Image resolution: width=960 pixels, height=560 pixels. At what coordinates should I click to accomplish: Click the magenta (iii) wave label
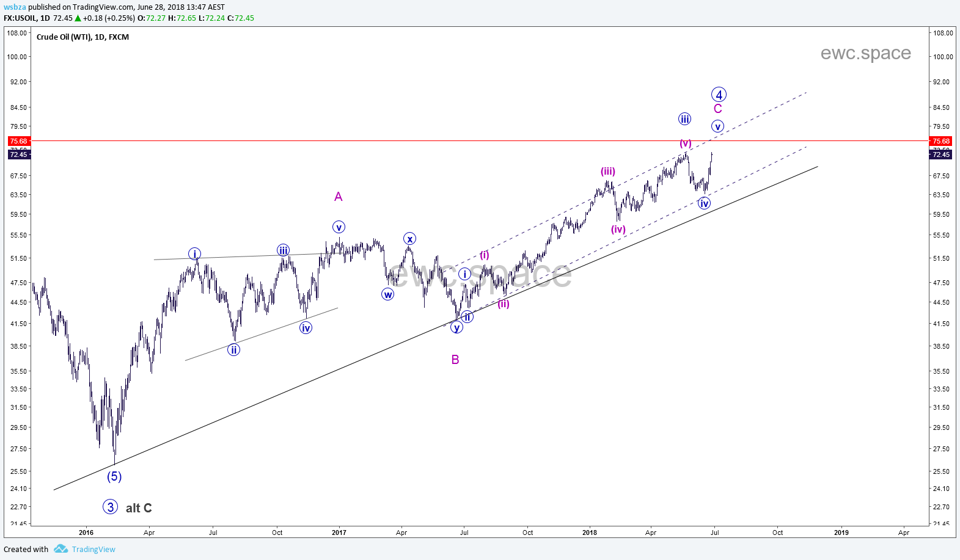[x=607, y=172]
